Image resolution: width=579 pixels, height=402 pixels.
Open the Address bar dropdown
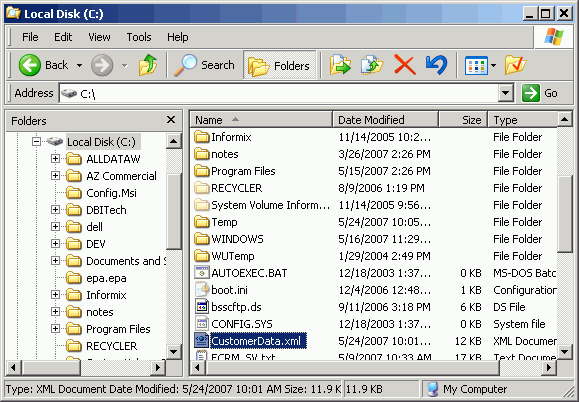506,93
